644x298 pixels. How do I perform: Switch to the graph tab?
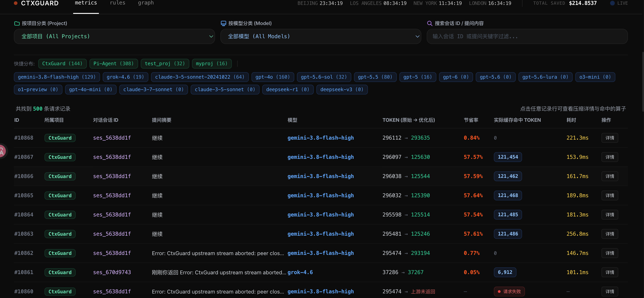[146, 3]
